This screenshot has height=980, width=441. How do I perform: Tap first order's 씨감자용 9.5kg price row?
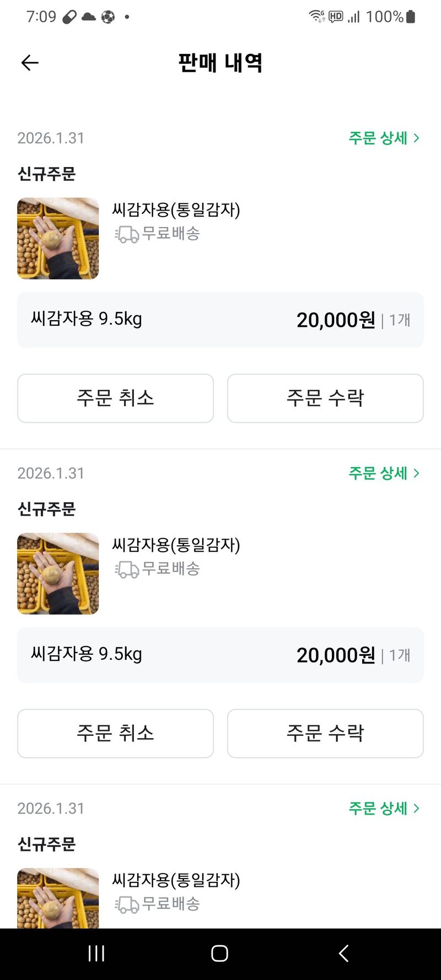220,320
